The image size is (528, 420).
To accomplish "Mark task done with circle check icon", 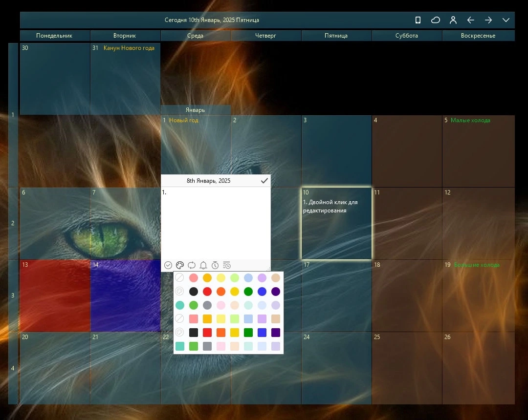I will [168, 265].
